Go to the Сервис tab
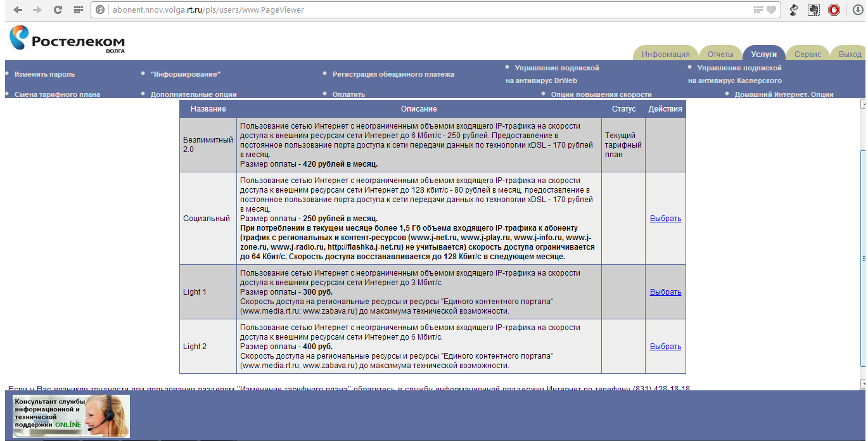The width and height of the screenshot is (868, 441). (807, 54)
